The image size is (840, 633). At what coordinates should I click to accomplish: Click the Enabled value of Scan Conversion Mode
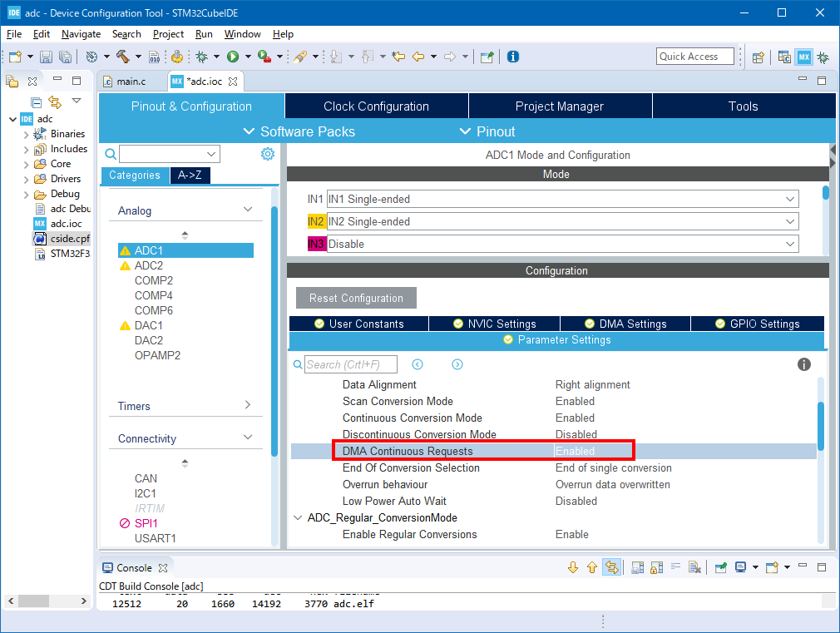[x=575, y=401]
